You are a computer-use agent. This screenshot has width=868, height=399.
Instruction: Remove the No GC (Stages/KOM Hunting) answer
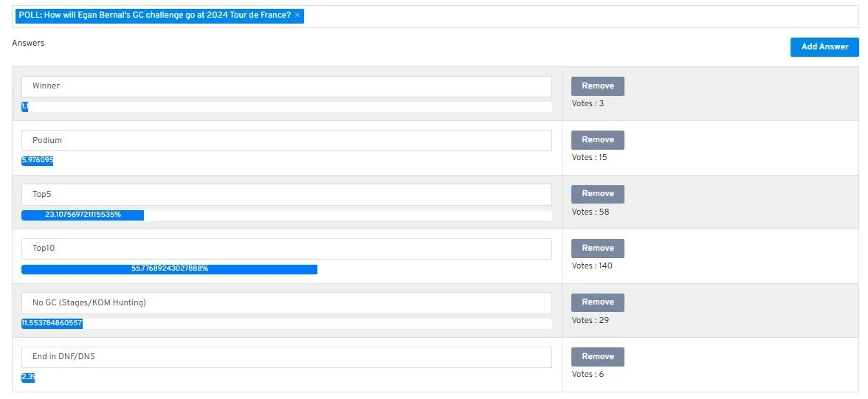[x=597, y=302]
